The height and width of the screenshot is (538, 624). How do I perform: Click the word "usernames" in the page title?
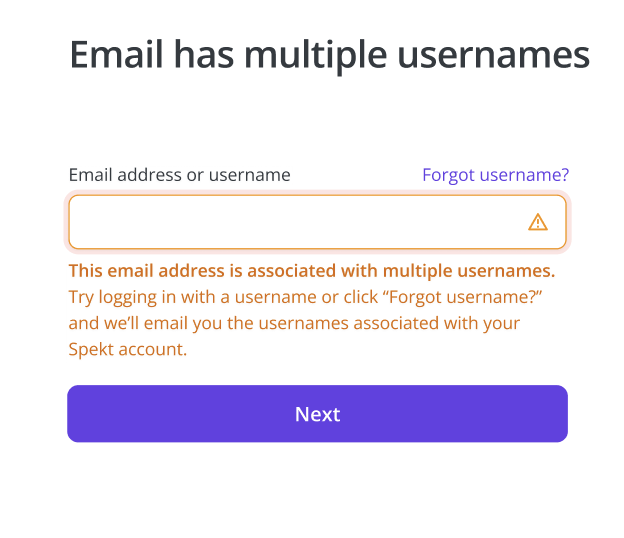point(493,55)
